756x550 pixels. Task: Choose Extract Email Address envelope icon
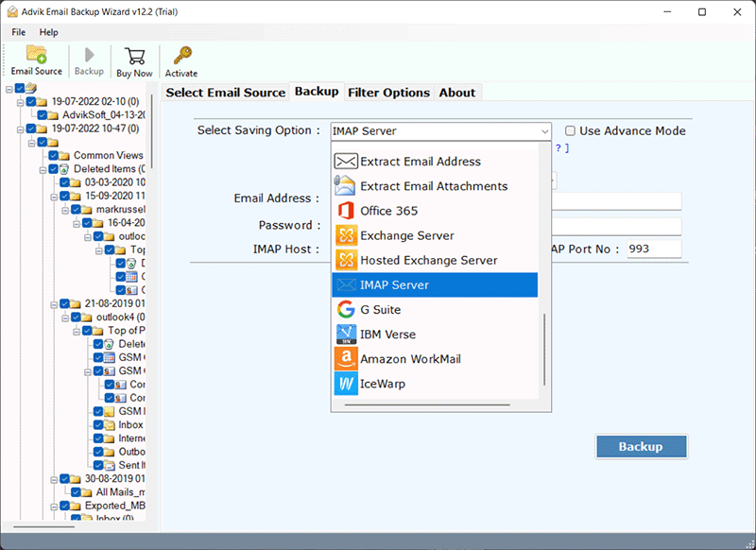(x=346, y=161)
